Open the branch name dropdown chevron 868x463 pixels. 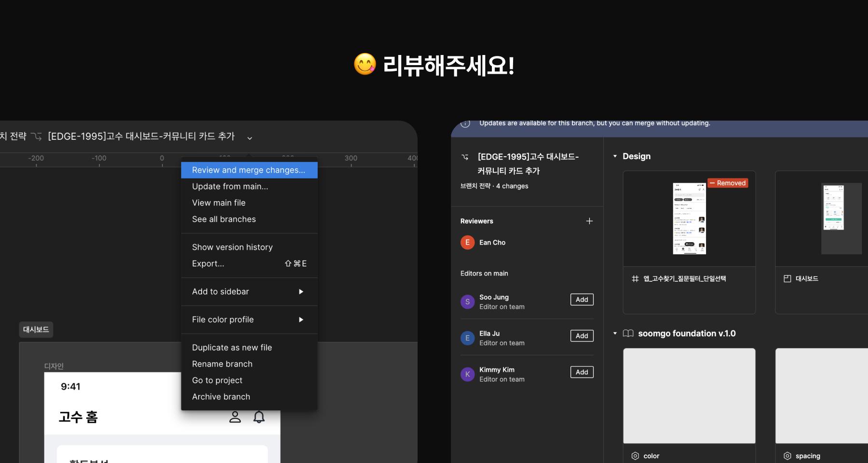(250, 138)
